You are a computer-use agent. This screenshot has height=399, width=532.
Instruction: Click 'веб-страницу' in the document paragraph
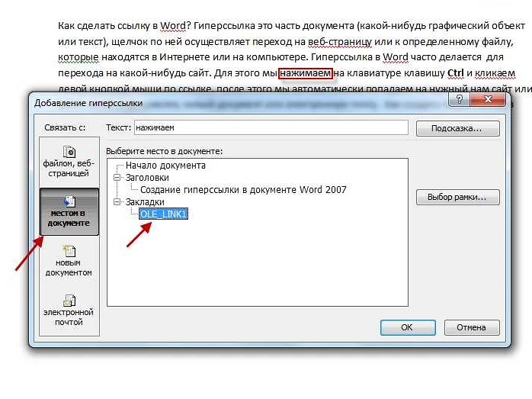340,42
